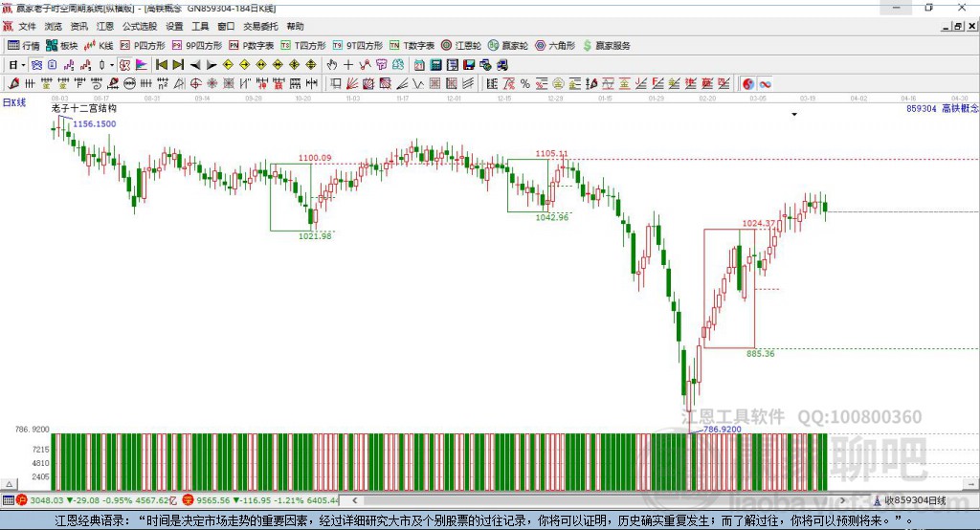Open the P四方形 tool

coord(143,46)
